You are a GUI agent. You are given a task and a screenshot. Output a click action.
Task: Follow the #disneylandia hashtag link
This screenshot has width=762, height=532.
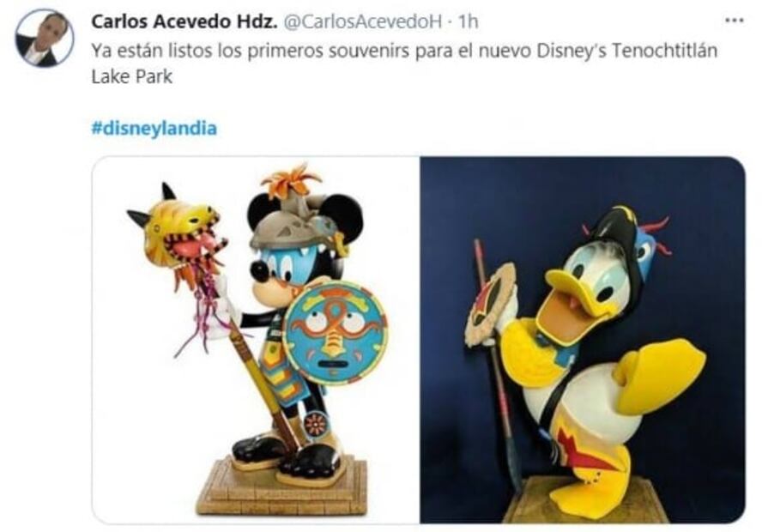click(154, 128)
